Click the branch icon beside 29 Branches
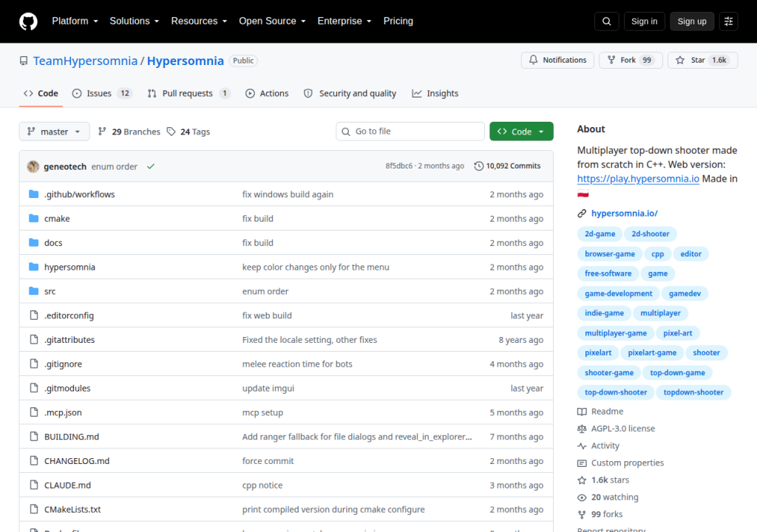This screenshot has width=757, height=532. tap(102, 132)
